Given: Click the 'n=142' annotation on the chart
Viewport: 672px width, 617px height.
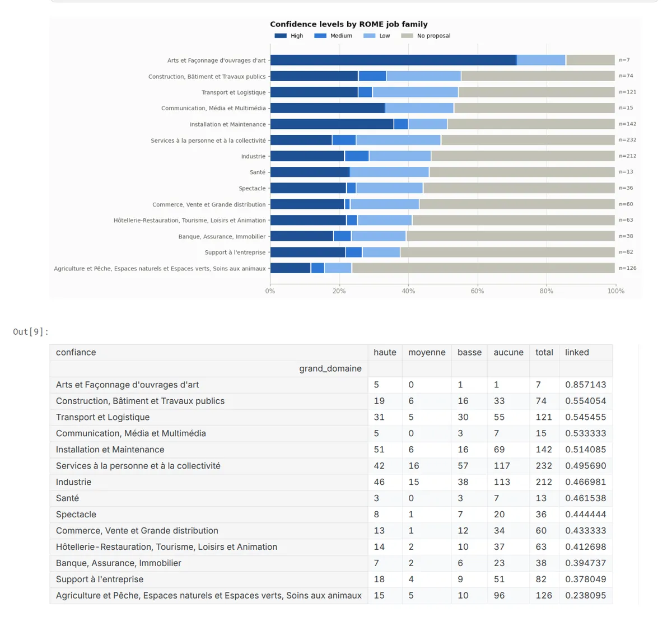Looking at the screenshot, I should click(628, 124).
